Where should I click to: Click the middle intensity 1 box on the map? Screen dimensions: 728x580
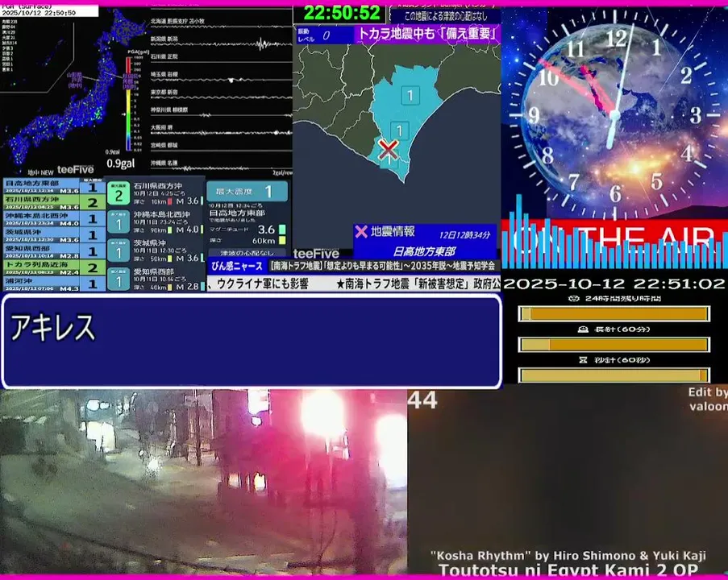tap(399, 130)
